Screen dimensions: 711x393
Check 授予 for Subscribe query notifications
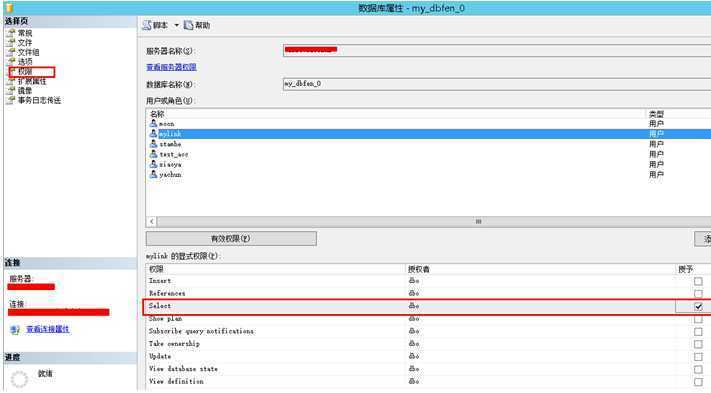coord(698,332)
